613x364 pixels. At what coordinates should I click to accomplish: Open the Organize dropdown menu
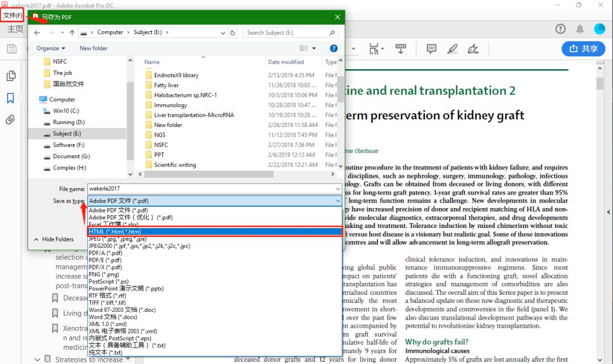[x=51, y=48]
